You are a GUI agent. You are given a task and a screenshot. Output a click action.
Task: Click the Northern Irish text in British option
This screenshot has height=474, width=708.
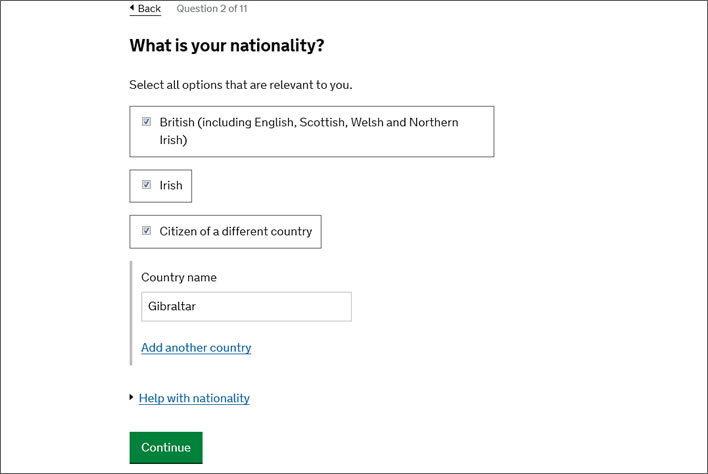click(433, 122)
